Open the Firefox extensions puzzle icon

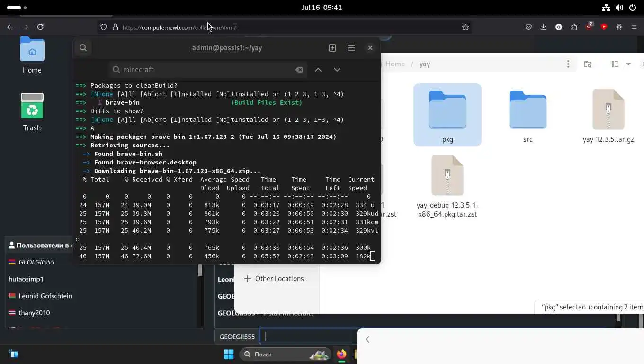coord(574,27)
